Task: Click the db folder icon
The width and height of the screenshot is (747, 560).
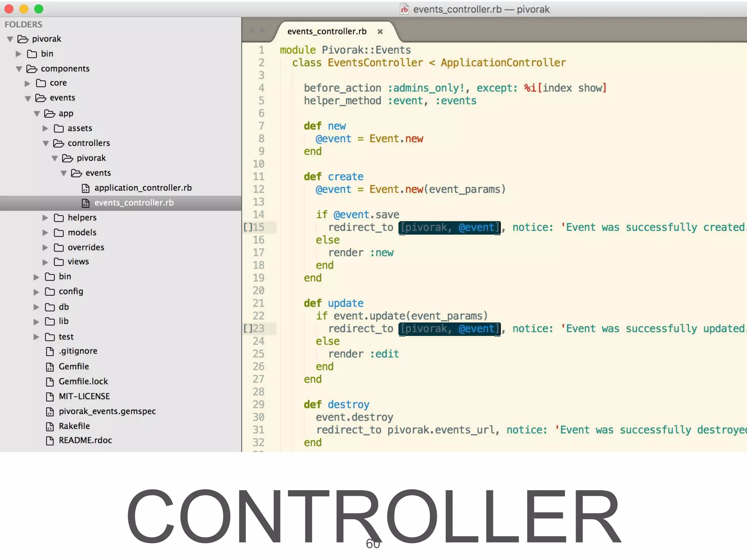Action: [50, 307]
